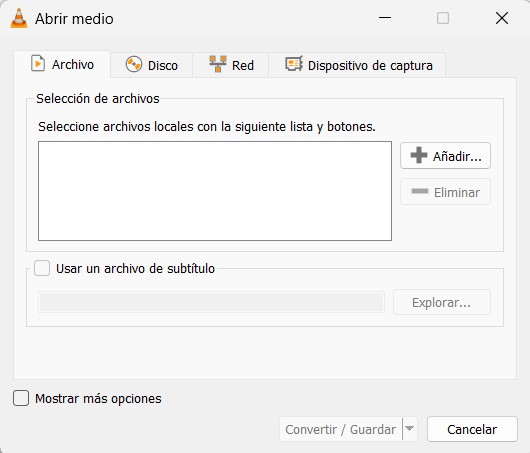Select the Archivo tab
Image resolution: width=530 pixels, height=453 pixels.
pyautogui.click(x=62, y=64)
